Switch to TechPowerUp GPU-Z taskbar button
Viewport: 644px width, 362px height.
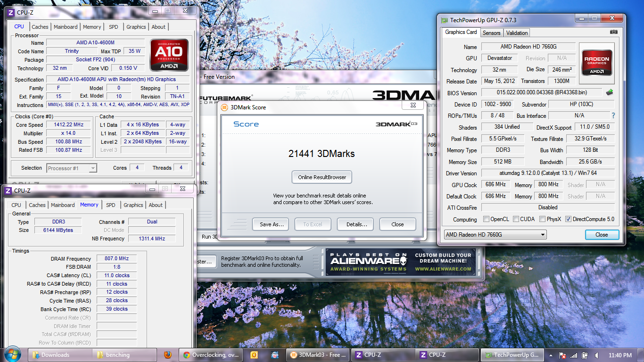tap(512, 355)
